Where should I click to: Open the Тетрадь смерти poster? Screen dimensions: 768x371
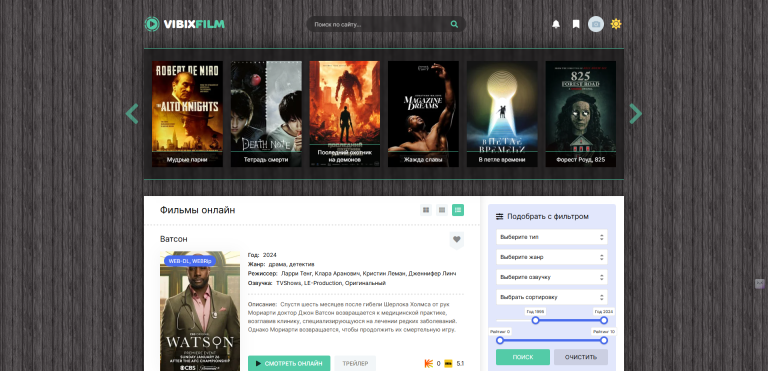266,114
